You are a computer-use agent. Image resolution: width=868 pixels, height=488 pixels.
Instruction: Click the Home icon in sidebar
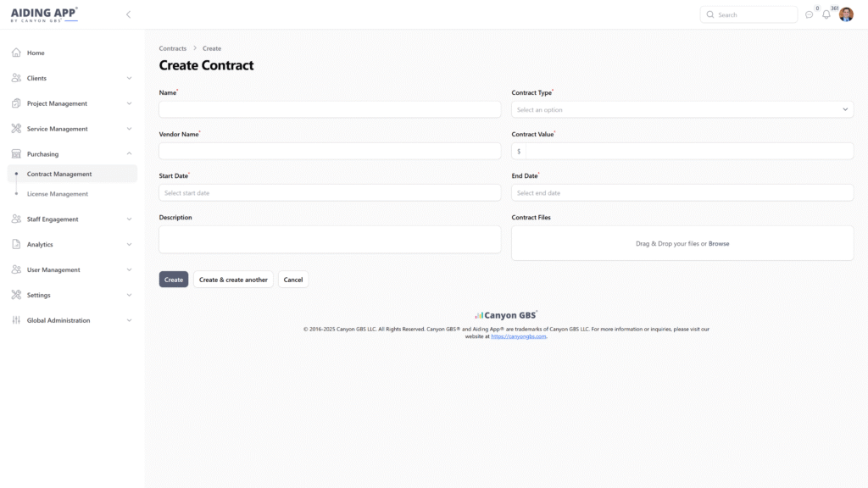pyautogui.click(x=16, y=53)
